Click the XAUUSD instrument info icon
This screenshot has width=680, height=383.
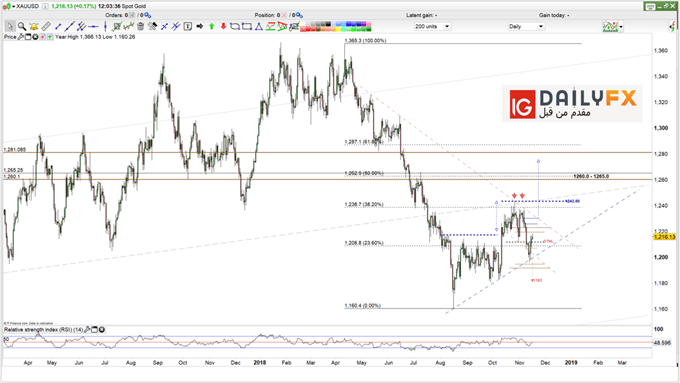45,6
